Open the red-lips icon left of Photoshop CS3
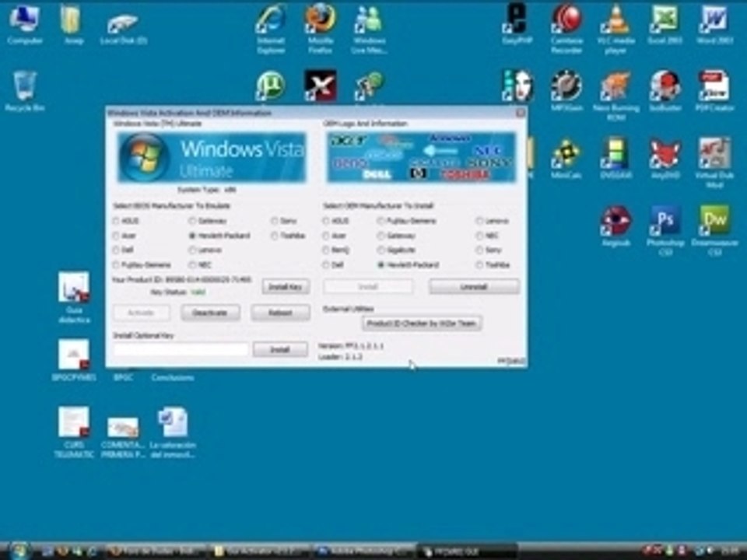Image resolution: width=747 pixels, height=560 pixels. [615, 226]
